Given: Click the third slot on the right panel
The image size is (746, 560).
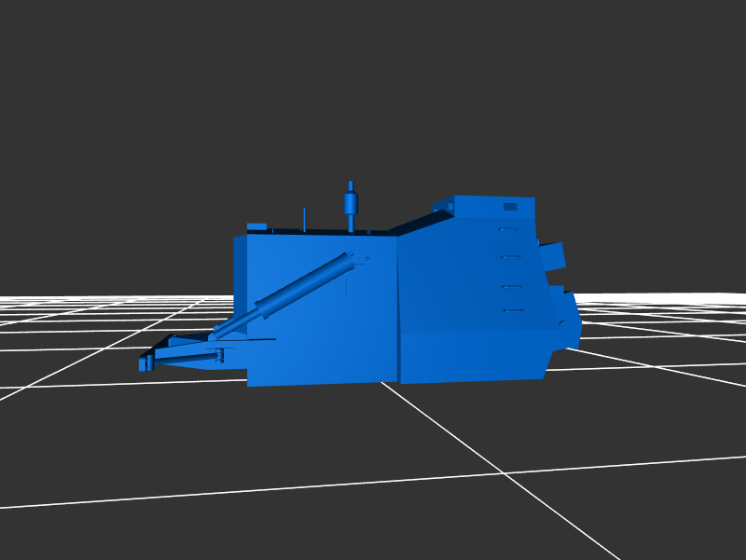Looking at the screenshot, I should tap(511, 286).
